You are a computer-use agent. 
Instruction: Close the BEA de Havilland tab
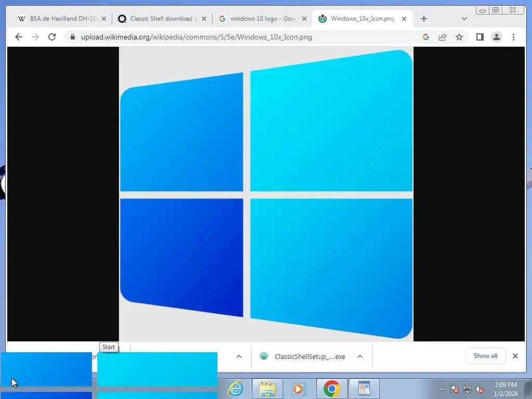[x=104, y=19]
